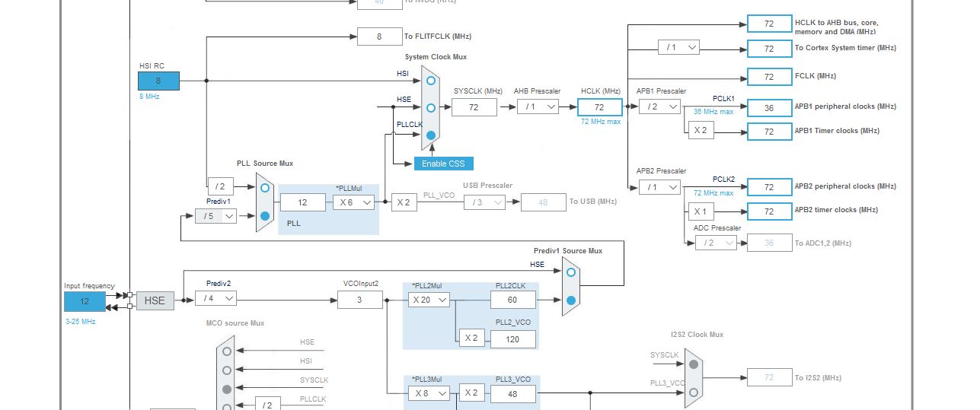This screenshot has width=980, height=410.
Task: Click the 'System Clock Mux' label
Action: (x=436, y=57)
